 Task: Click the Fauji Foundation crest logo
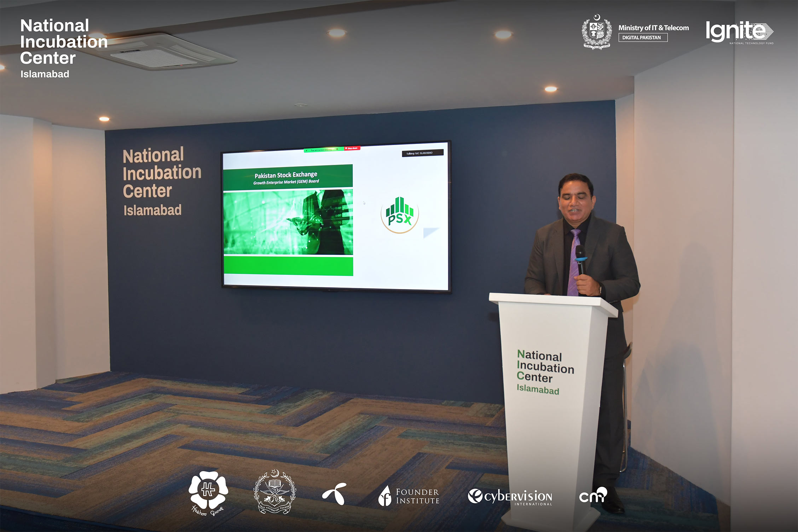[274, 492]
